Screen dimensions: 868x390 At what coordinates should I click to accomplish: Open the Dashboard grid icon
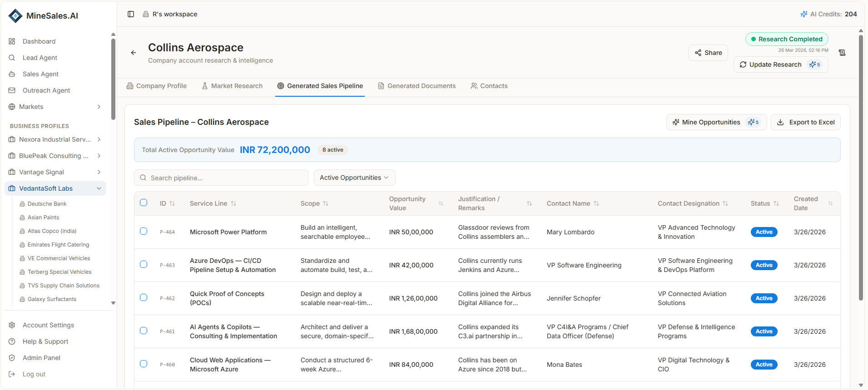pos(12,41)
